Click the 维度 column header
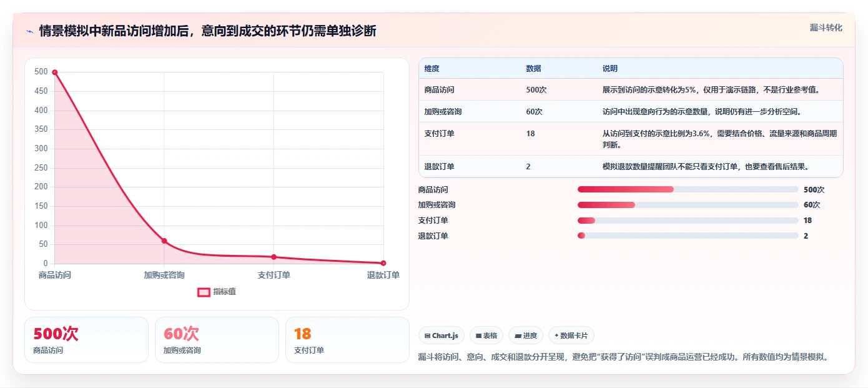 [432, 69]
